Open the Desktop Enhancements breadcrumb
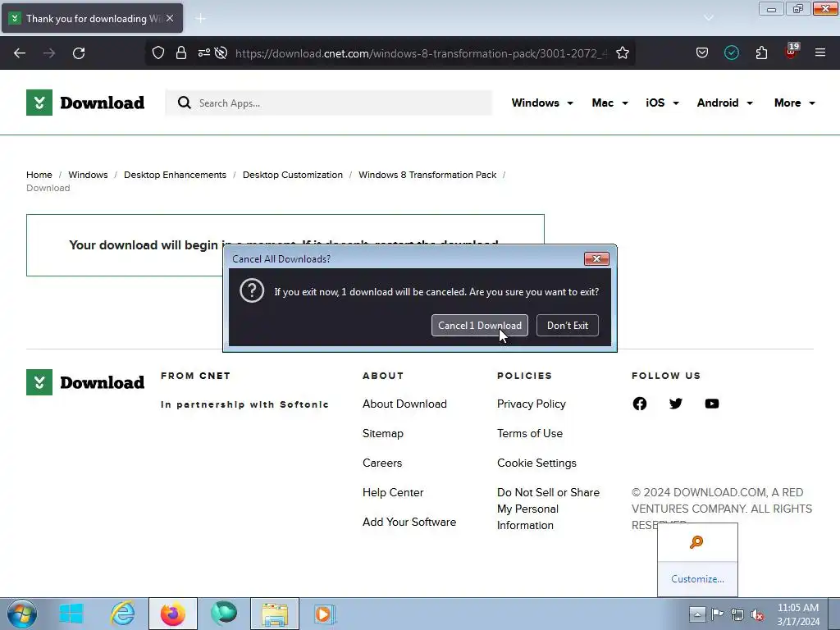 pos(176,175)
